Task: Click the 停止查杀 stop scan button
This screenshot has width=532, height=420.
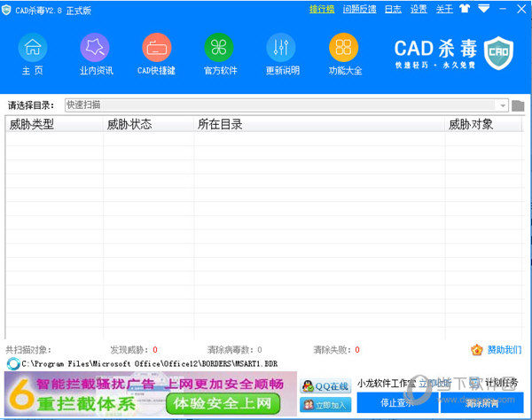Action: (x=397, y=402)
